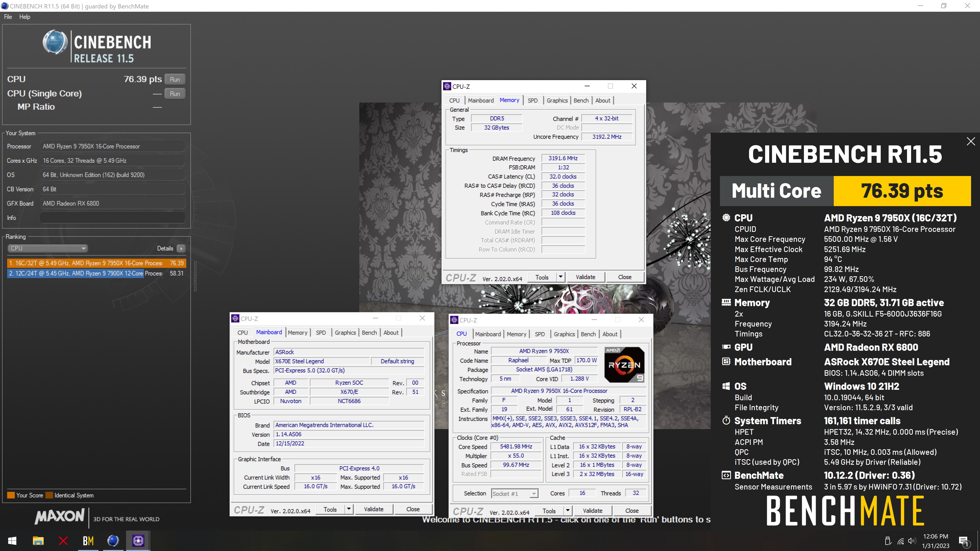Open Tools dropdown arrow in CPU tab CPU-Z window
Screen dimensions: 980x551
click(568, 511)
